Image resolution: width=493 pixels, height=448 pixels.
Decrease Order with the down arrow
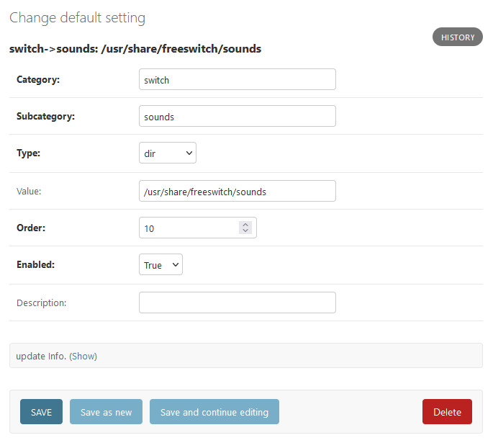[x=245, y=231]
